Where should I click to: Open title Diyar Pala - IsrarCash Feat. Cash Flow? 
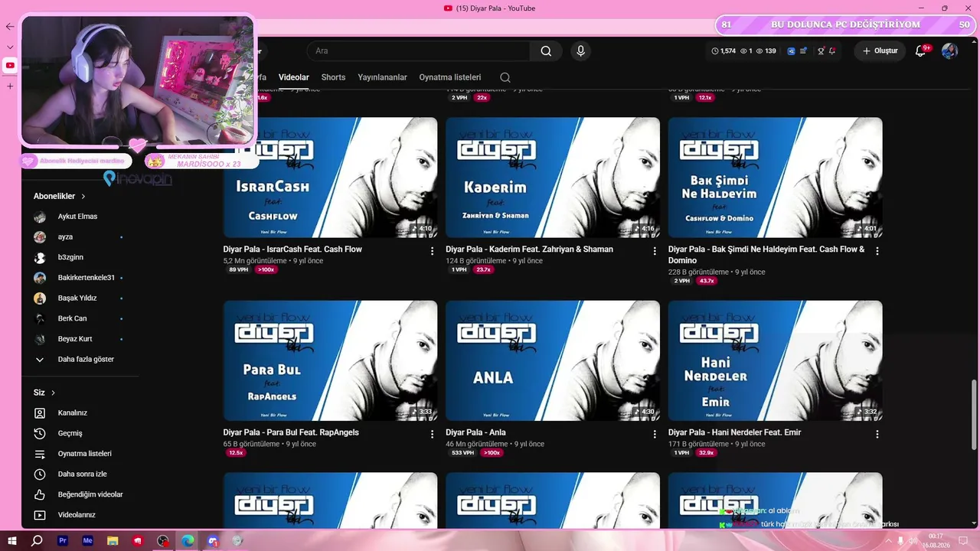point(292,249)
